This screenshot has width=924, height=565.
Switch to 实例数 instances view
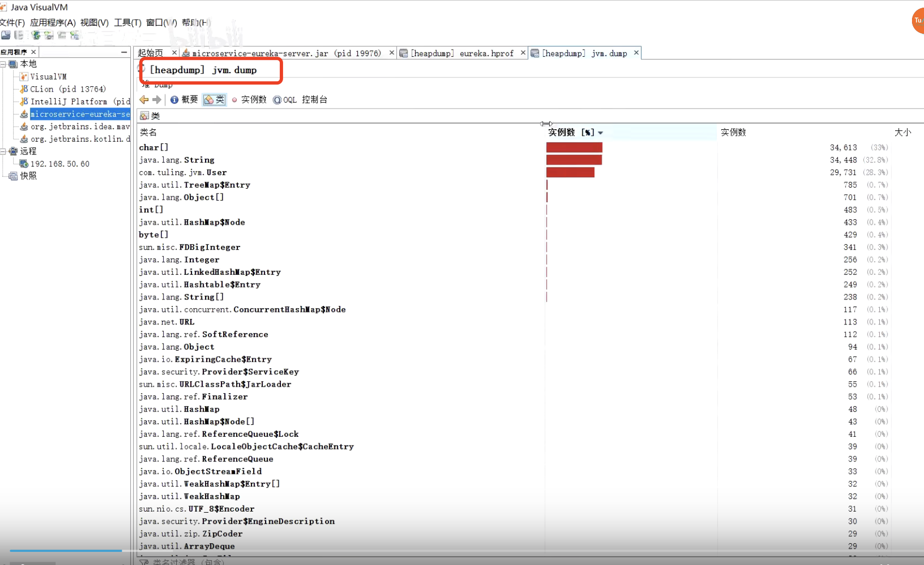249,99
